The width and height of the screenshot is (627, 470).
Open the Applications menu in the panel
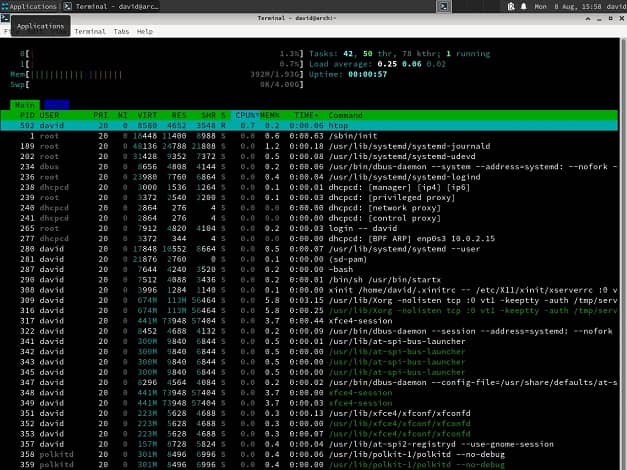29,6
